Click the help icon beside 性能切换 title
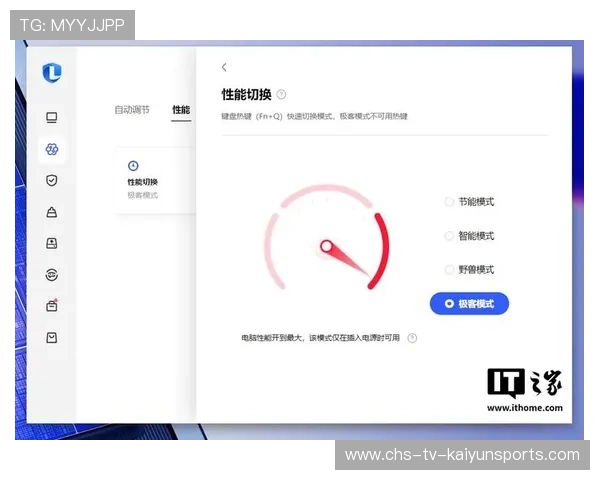 coord(281,94)
